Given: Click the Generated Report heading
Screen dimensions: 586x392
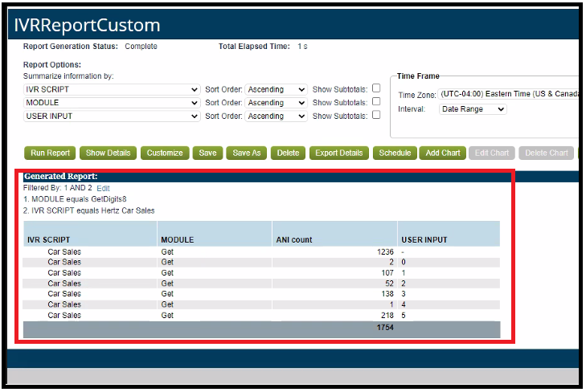Looking at the screenshot, I should coord(60,176).
